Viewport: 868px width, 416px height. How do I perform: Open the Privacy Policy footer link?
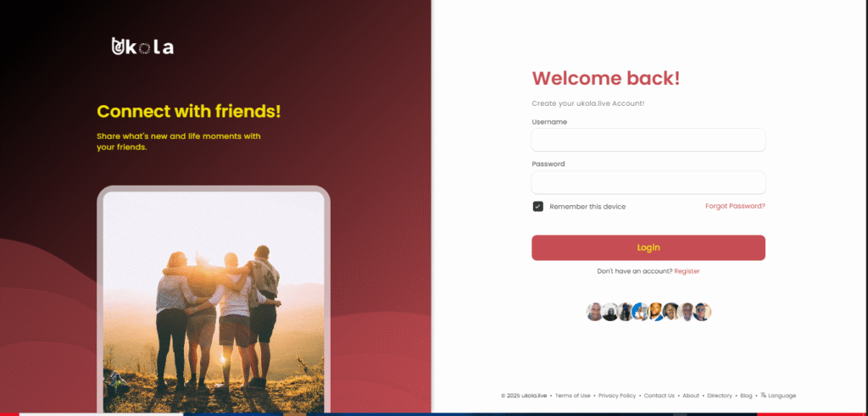(617, 396)
